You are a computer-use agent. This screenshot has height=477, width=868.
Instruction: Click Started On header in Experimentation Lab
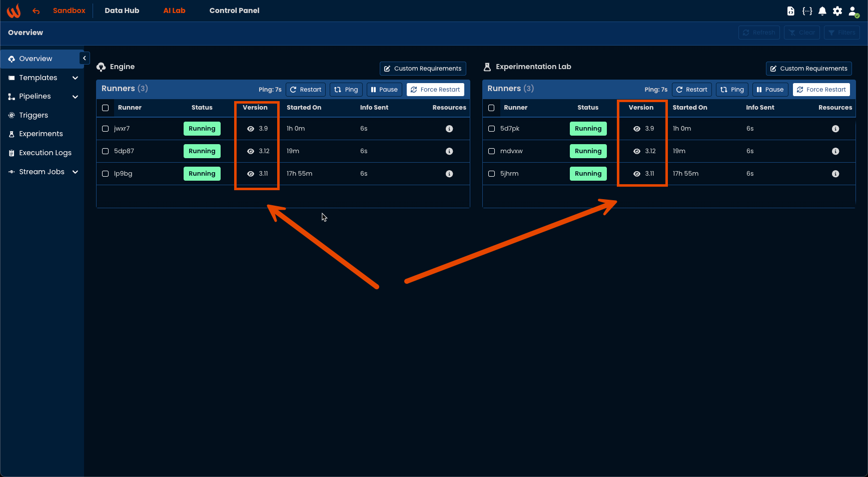click(x=690, y=108)
